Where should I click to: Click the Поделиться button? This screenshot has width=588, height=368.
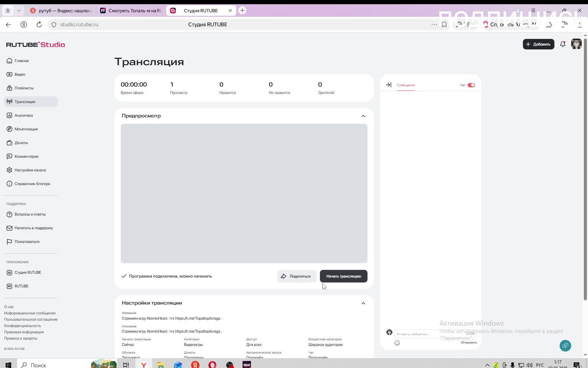coord(296,276)
